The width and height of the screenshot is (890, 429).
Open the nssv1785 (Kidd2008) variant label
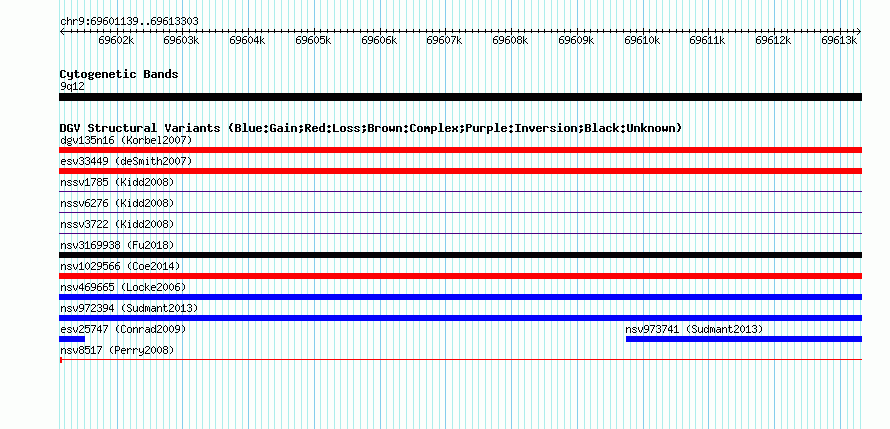(117, 182)
